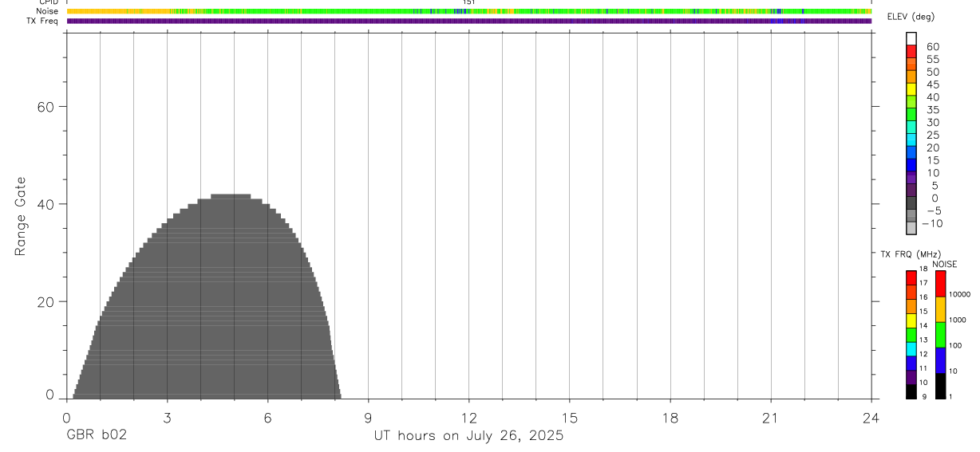Select the ELEV legend value "45"
This screenshot has height=452, width=980.
coord(932,85)
